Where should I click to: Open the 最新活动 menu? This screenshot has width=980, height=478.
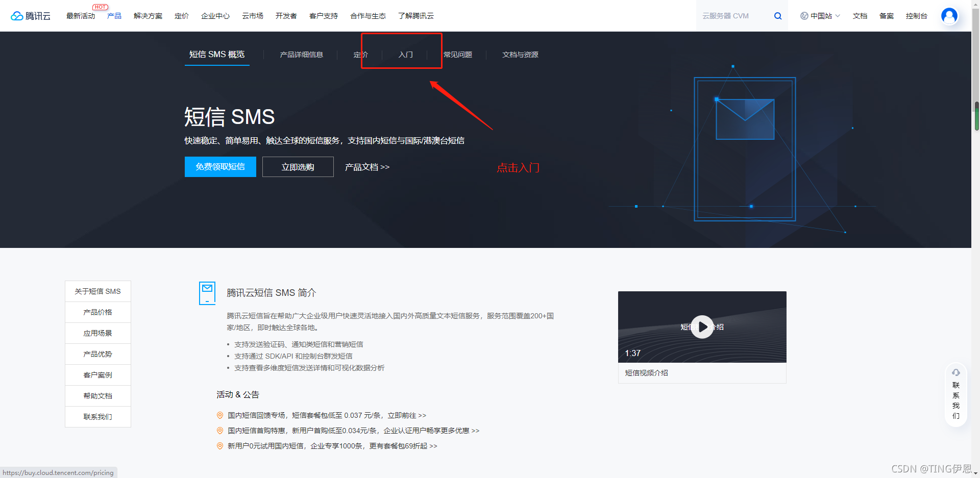click(81, 16)
